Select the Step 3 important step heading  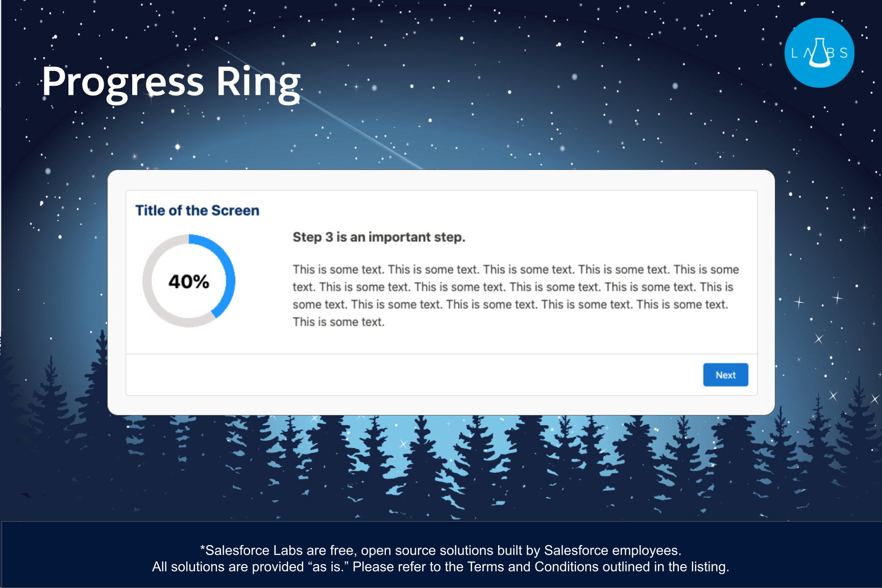click(x=379, y=237)
